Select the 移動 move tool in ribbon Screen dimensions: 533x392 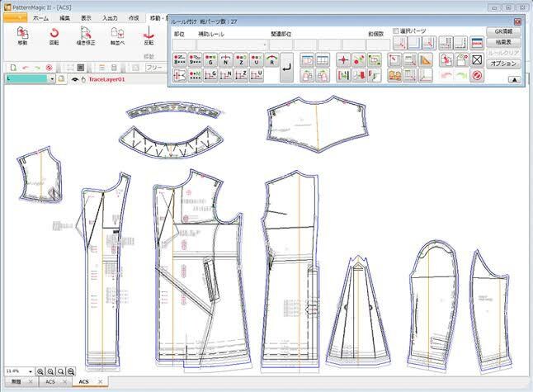click(x=22, y=35)
